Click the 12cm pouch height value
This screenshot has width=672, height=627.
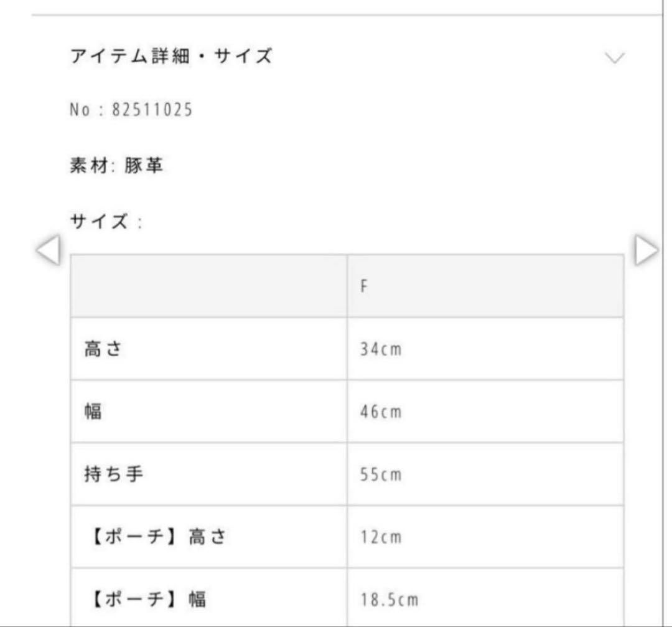tap(381, 537)
